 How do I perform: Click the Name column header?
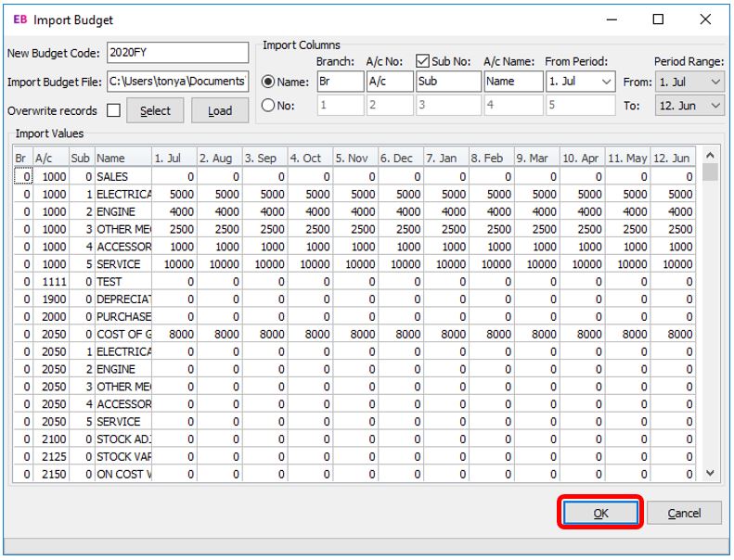click(122, 159)
